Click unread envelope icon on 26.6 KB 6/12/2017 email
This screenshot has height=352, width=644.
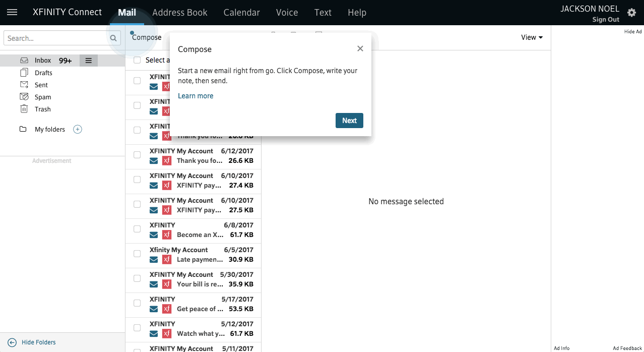(x=154, y=161)
